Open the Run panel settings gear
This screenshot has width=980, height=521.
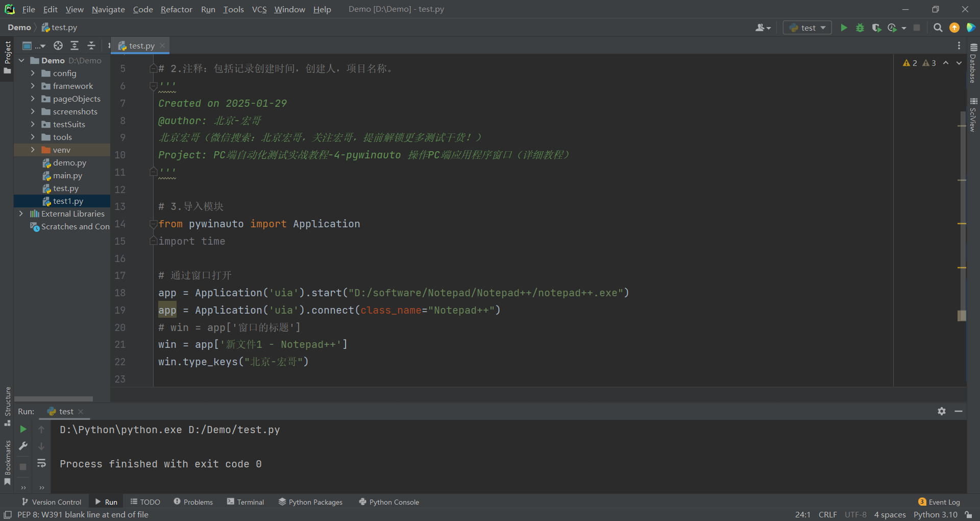[942, 411]
